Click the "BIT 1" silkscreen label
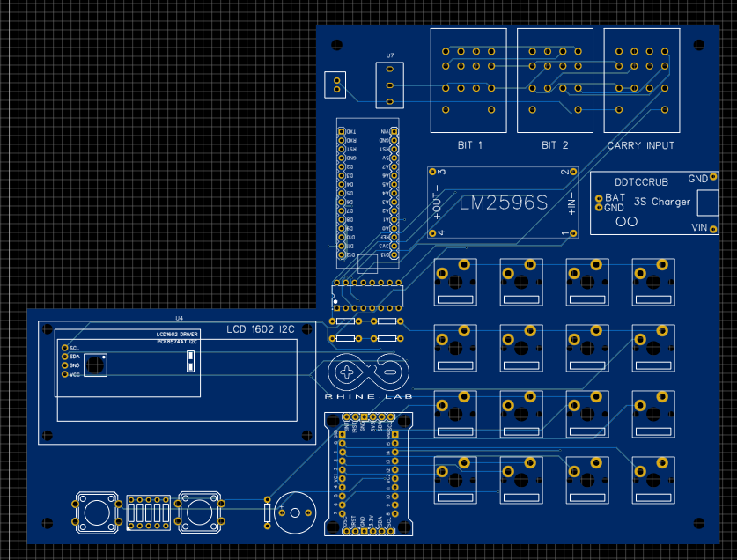737x560 pixels. click(x=470, y=145)
